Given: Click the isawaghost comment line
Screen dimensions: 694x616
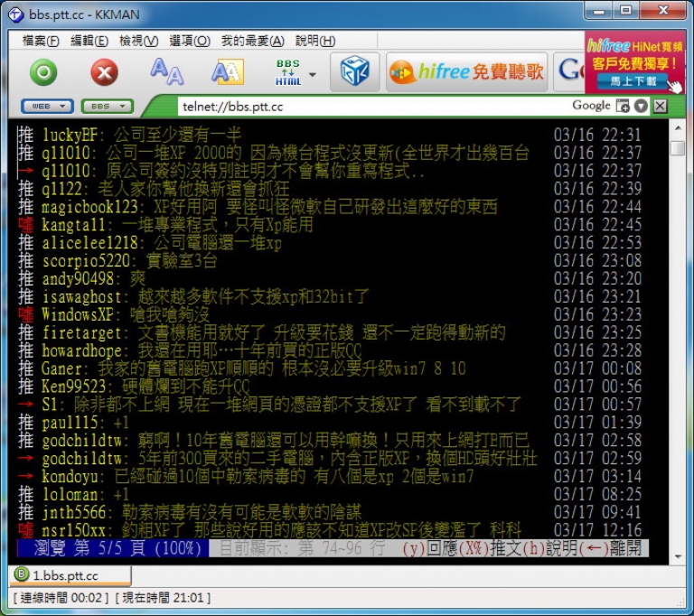Looking at the screenshot, I should pos(329,296).
